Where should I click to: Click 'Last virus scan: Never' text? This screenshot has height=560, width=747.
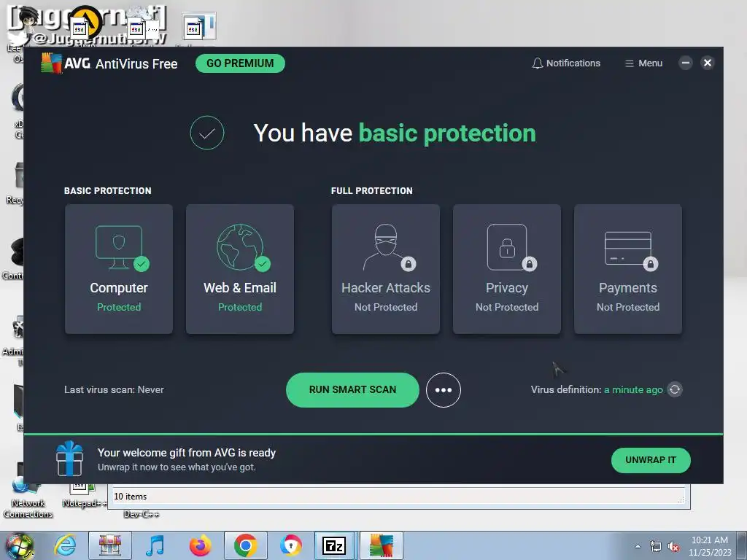click(x=114, y=389)
